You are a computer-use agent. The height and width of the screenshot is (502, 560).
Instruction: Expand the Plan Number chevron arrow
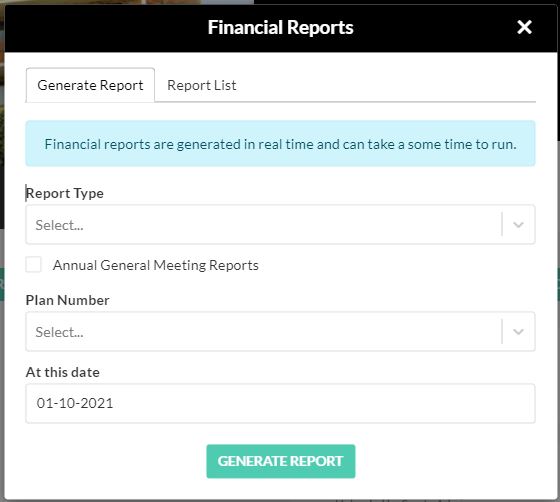pyautogui.click(x=518, y=332)
